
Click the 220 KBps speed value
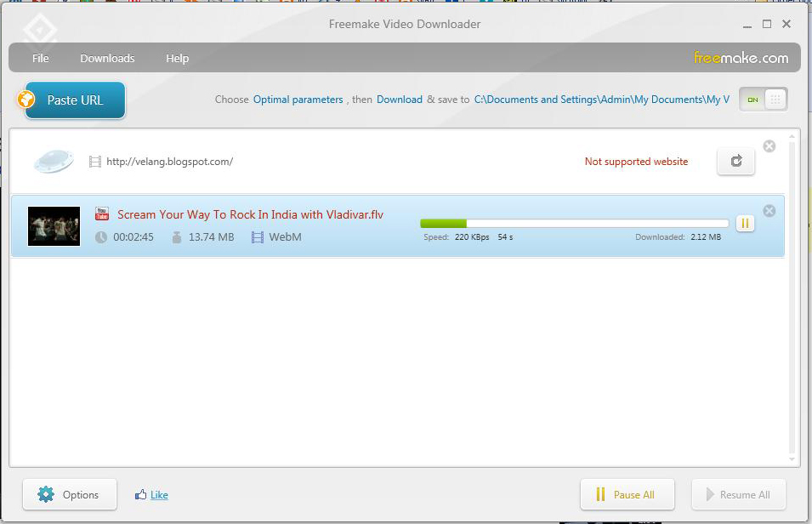[472, 236]
